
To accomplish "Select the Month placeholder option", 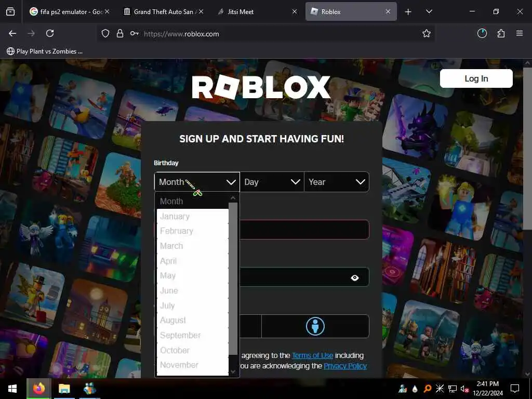I will pyautogui.click(x=192, y=201).
